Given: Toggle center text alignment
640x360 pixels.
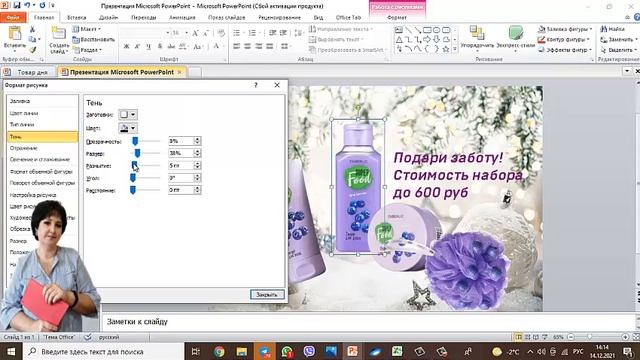Looking at the screenshot, I should 247,47.
